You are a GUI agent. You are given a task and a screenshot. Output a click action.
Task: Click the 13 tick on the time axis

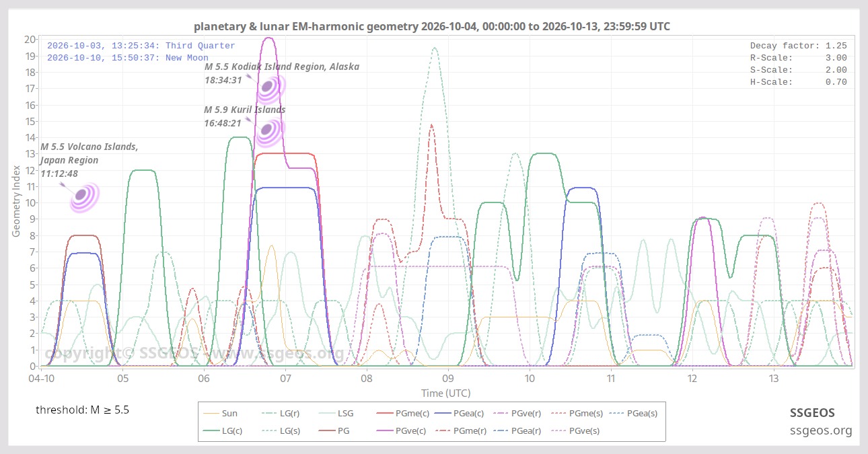pos(774,379)
